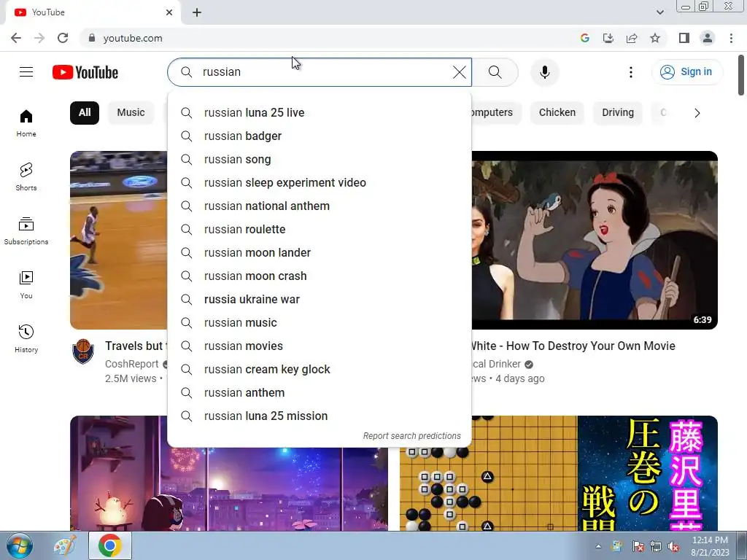This screenshot has height=560, width=747.
Task: Choose suggestion russian national anthem
Action: 320,206
